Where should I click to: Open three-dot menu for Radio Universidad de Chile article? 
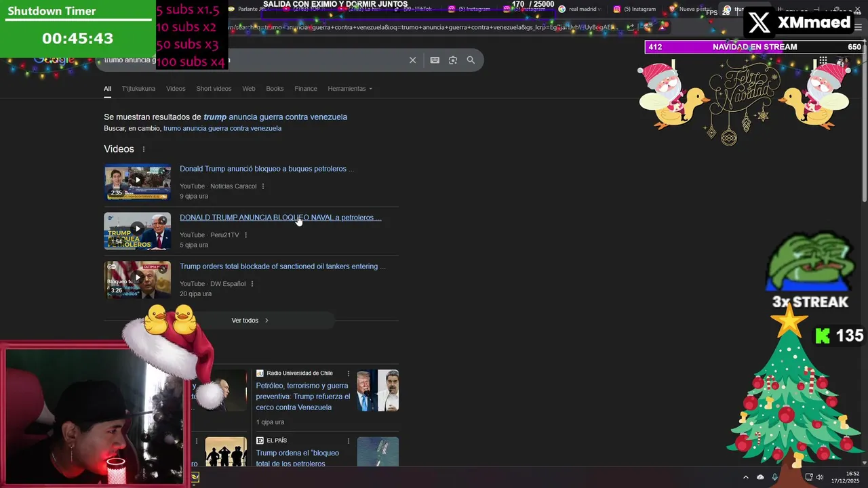pos(349,373)
